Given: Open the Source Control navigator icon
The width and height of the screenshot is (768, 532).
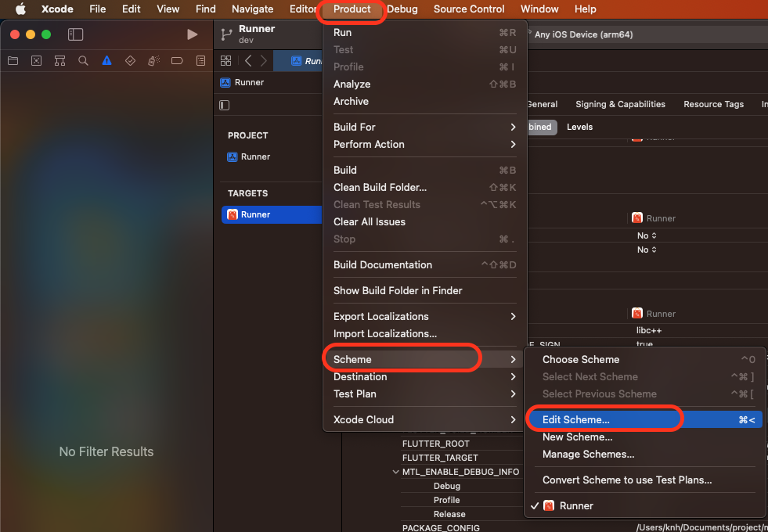Looking at the screenshot, I should [x=36, y=61].
